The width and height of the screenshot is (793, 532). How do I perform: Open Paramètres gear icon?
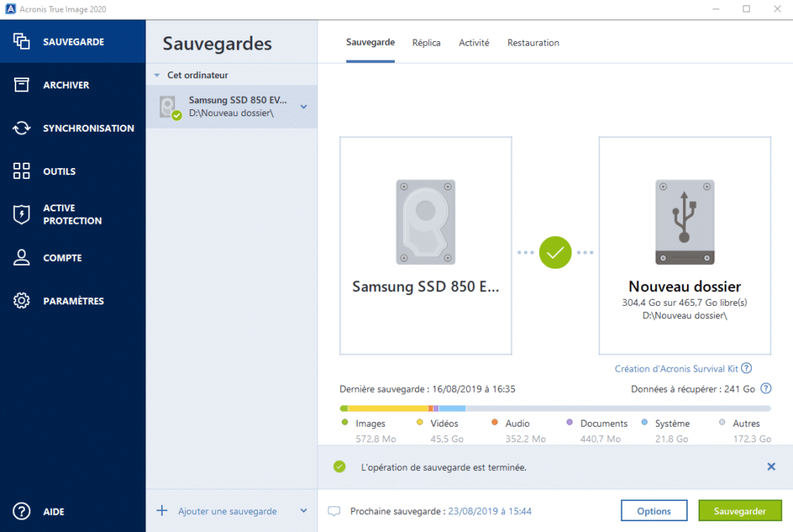(21, 301)
